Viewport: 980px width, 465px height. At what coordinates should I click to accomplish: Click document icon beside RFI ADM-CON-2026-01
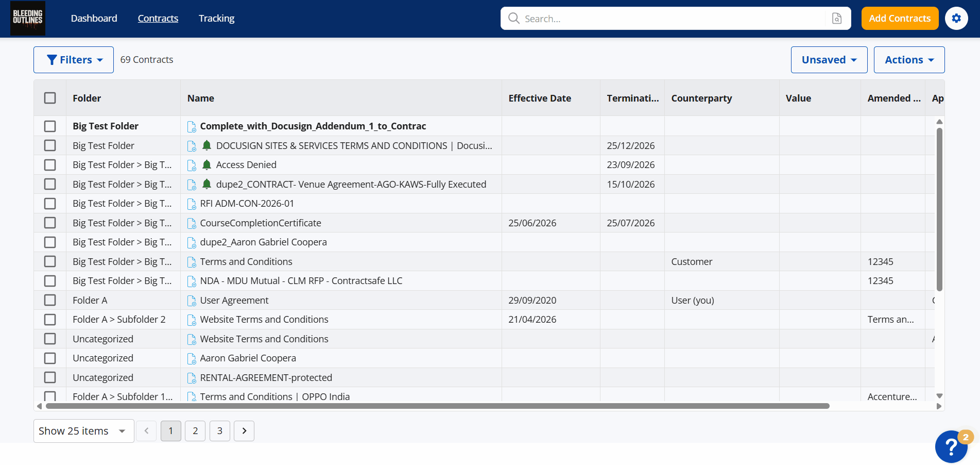click(x=192, y=204)
